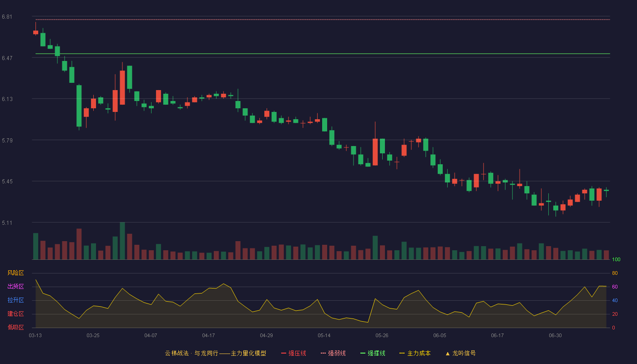This screenshot has height=364, width=637.
Task: Click the 低吸区 zone label
Action: 15,328
